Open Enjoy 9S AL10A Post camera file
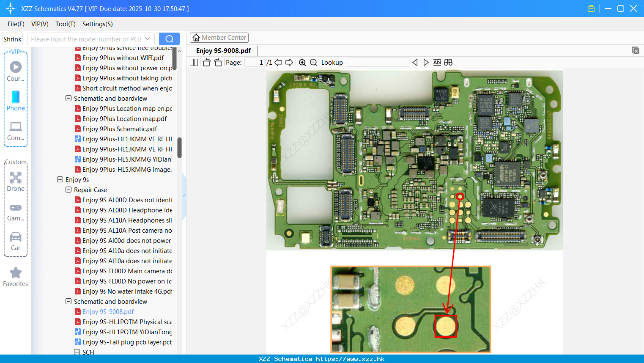The width and height of the screenshot is (644, 363). coord(123,230)
